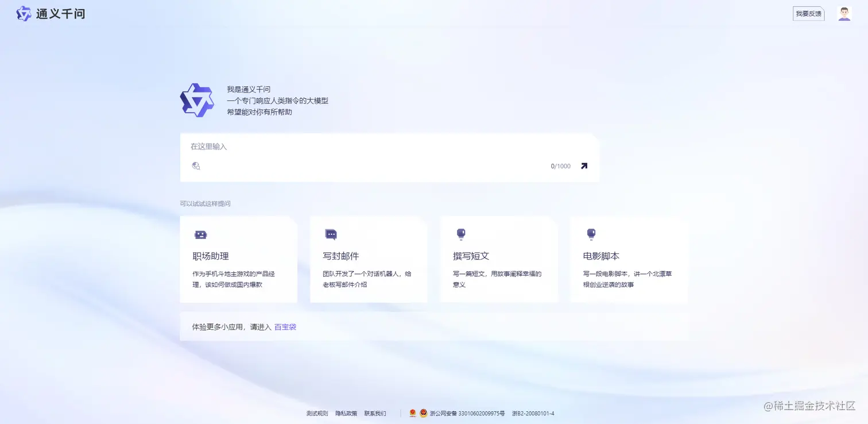Viewport: 868px width, 424px height.
Task: Click the robot icon on 职场助理 card
Action: pos(200,234)
